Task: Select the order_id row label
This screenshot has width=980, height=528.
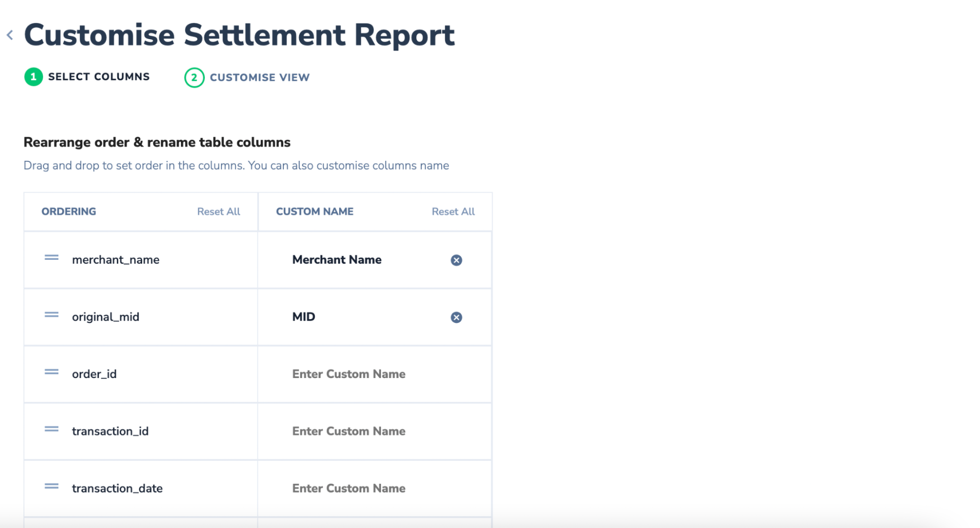Action: pyautogui.click(x=94, y=374)
